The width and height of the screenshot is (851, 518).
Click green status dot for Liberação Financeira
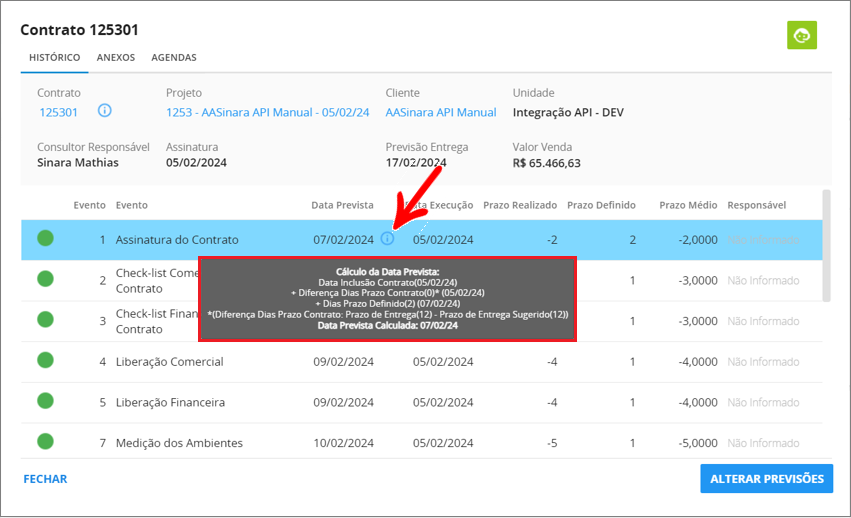click(46, 401)
